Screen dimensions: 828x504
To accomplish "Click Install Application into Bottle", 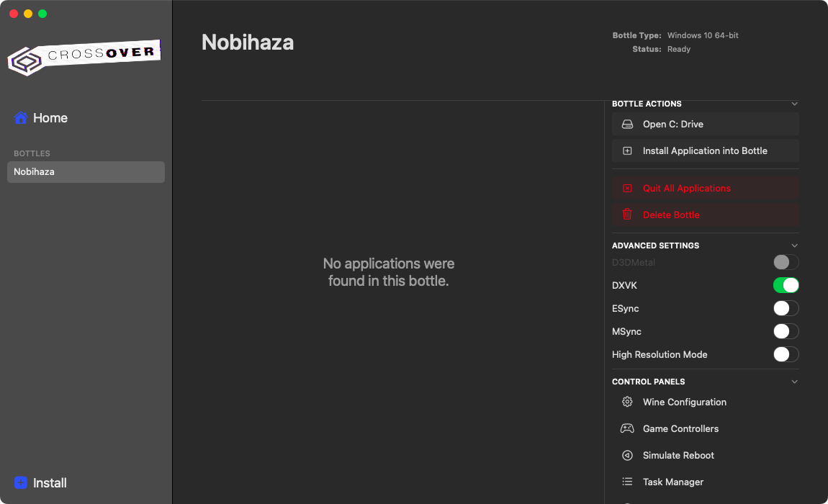I will point(705,151).
